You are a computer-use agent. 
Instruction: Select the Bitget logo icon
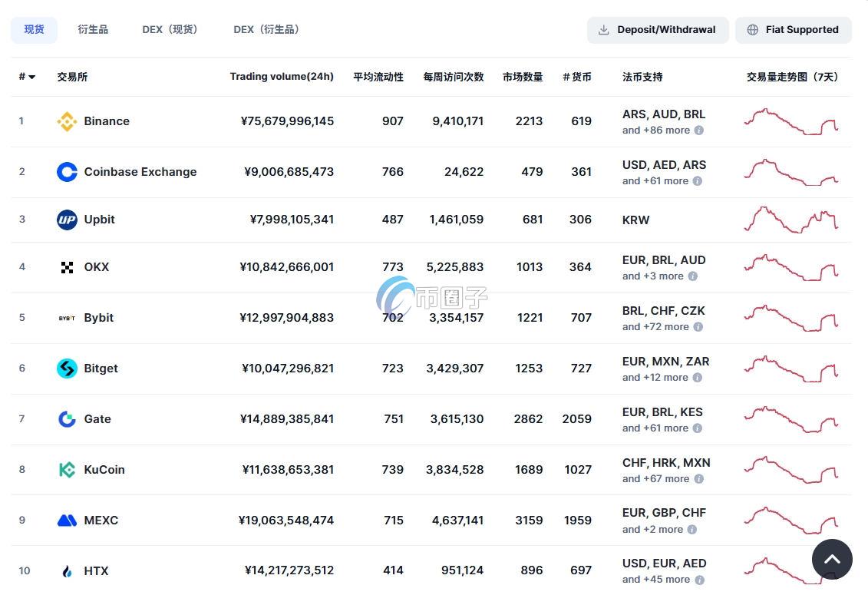[67, 368]
